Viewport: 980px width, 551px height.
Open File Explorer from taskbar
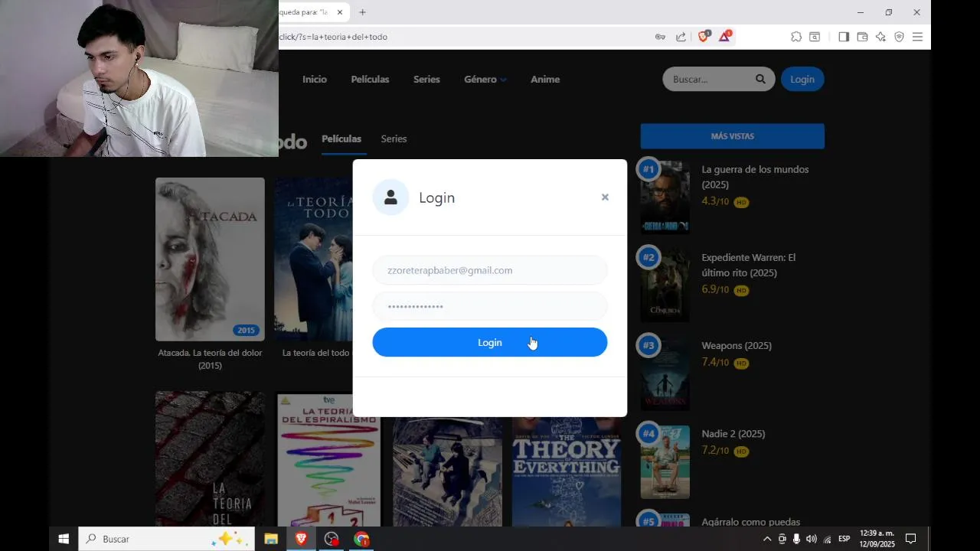pos(270,539)
